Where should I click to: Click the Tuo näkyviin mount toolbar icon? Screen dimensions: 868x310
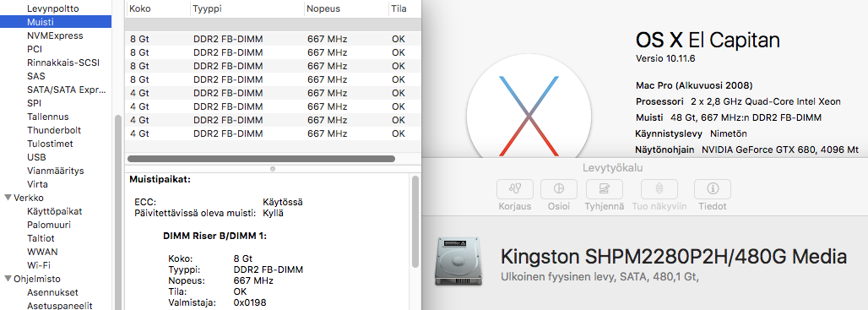(x=659, y=189)
